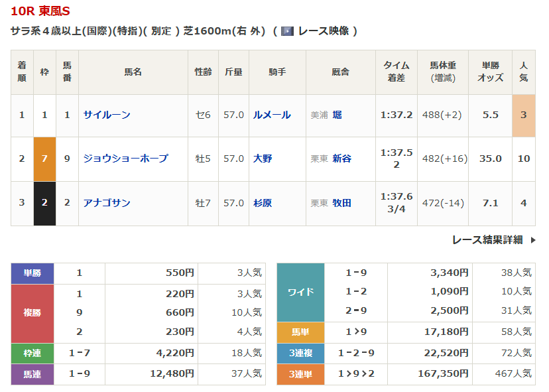Open jockey 大野's profile
The height and width of the screenshot is (392, 549).
click(263, 159)
